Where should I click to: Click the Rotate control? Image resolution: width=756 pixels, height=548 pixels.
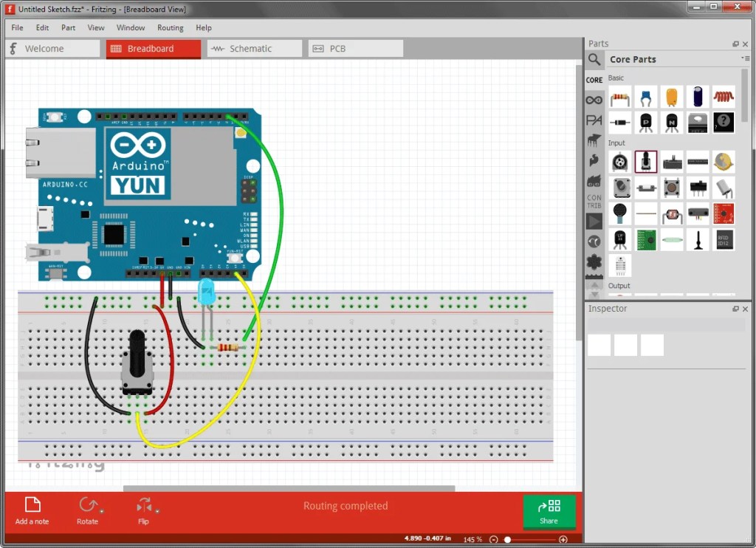(89, 510)
